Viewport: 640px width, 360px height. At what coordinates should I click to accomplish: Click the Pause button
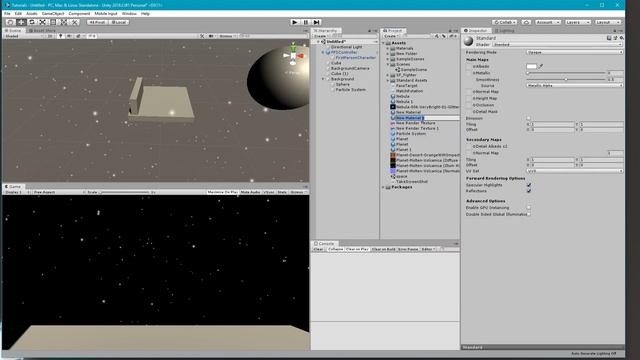pos(306,22)
